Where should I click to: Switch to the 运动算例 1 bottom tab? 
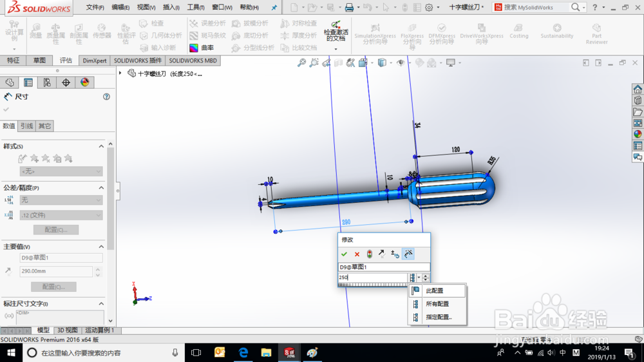click(100, 330)
